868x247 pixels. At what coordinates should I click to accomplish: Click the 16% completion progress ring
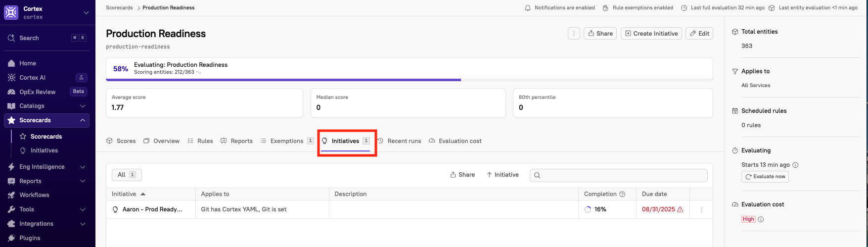(x=588, y=209)
